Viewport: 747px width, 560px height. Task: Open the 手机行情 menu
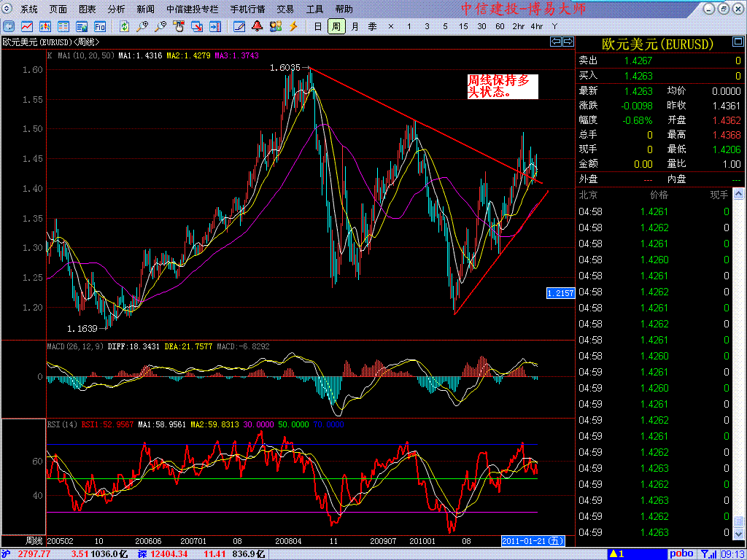click(x=248, y=9)
